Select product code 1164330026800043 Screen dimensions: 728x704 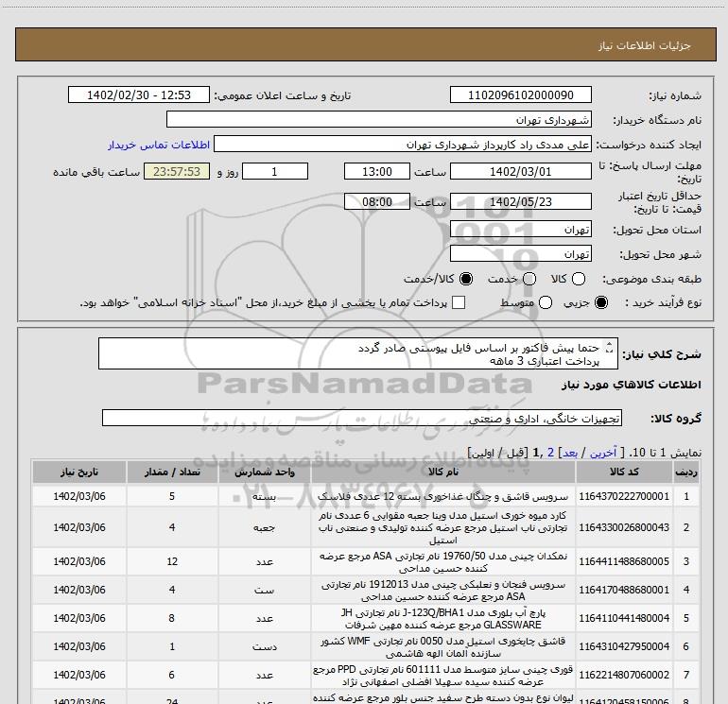[x=624, y=527]
